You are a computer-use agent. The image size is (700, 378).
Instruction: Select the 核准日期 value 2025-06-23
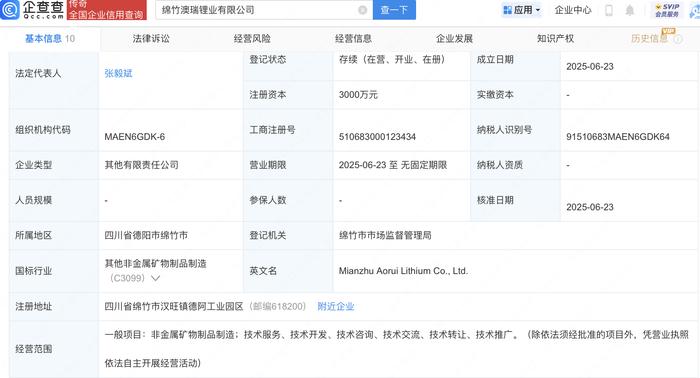pyautogui.click(x=590, y=207)
